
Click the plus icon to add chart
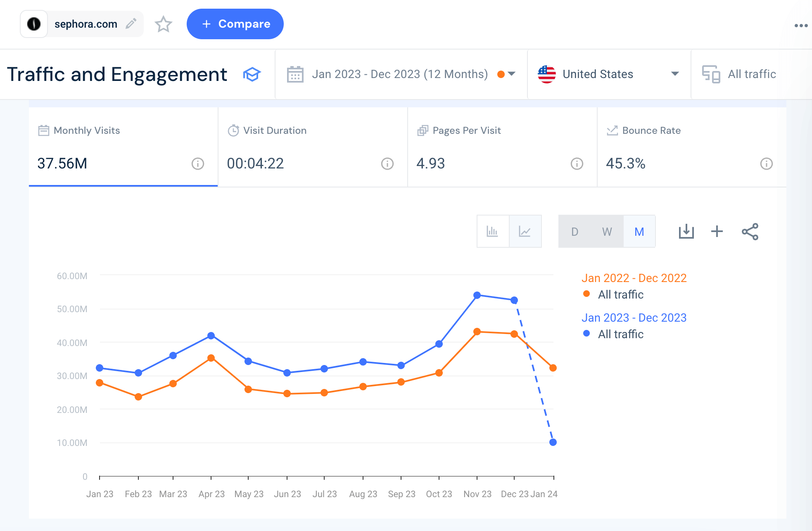pos(717,231)
